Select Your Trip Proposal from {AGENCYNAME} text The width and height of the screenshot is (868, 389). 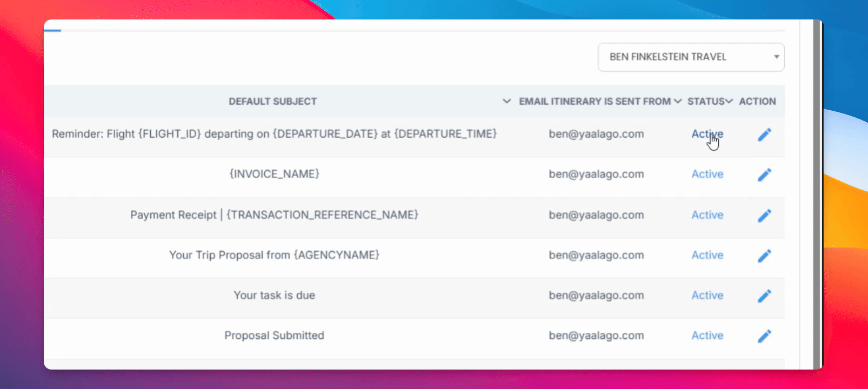(x=274, y=255)
